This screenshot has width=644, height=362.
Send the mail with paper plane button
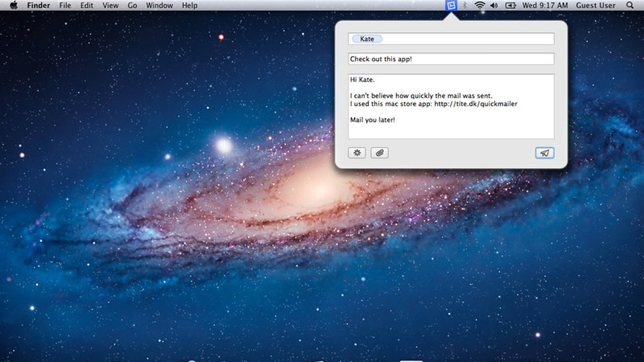545,153
